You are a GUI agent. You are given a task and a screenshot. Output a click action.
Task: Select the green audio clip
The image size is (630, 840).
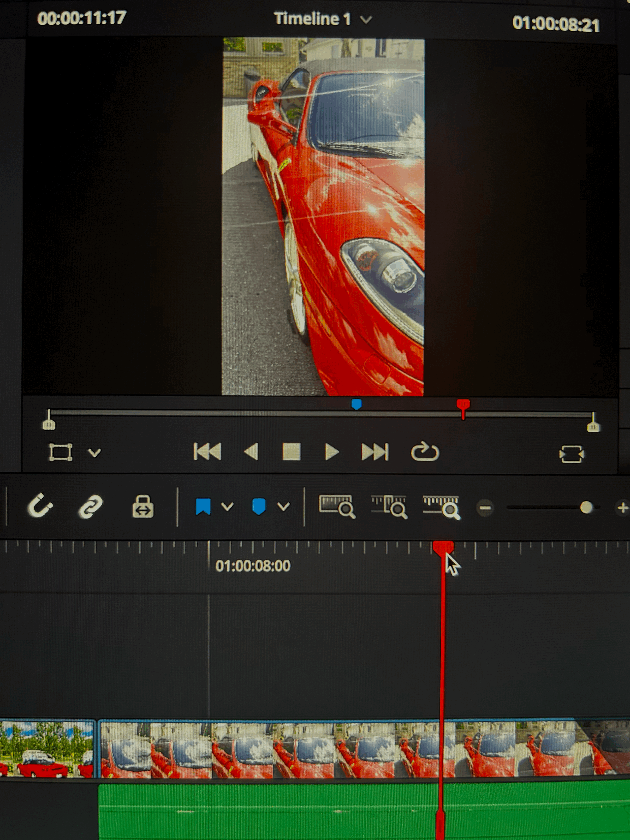[364, 810]
